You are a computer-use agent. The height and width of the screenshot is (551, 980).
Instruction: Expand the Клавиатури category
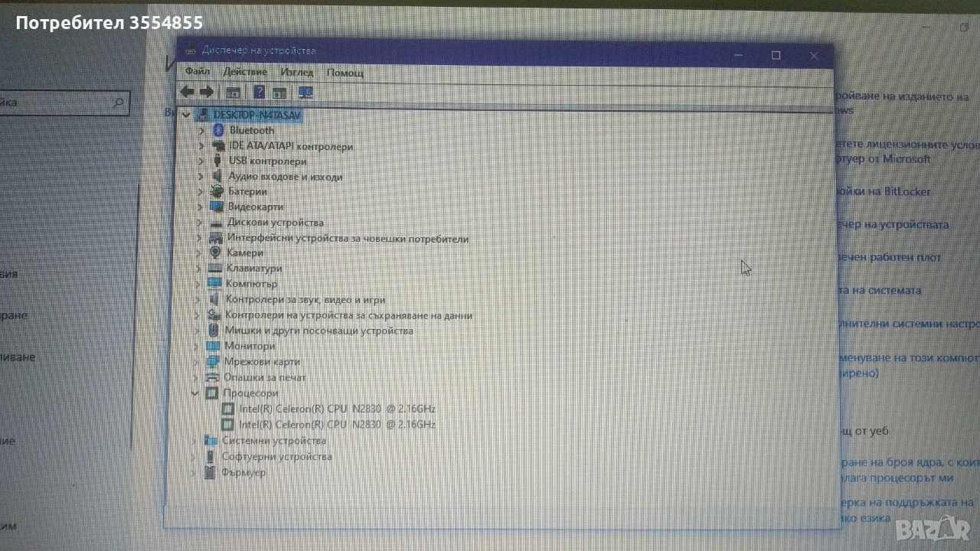[x=199, y=269]
